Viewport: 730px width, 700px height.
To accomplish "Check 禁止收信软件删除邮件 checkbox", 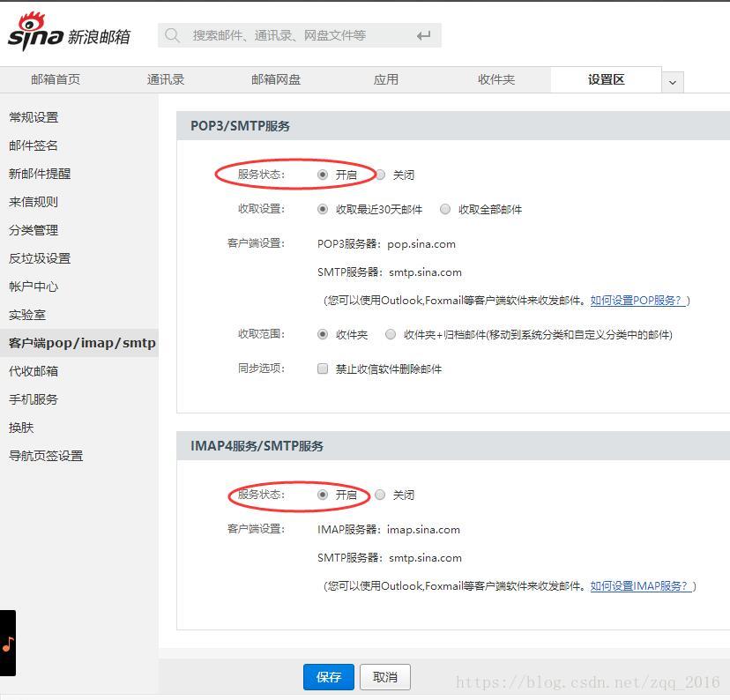I will point(323,369).
